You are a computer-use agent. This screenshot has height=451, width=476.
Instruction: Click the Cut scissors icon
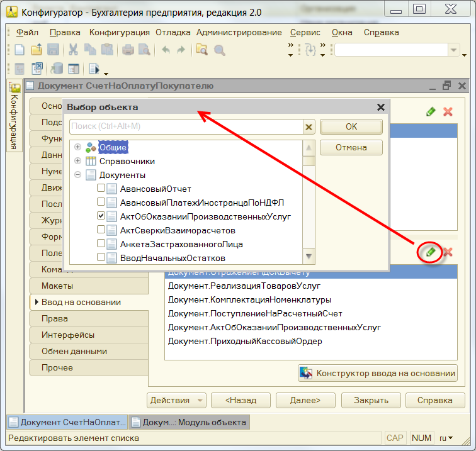(x=73, y=50)
